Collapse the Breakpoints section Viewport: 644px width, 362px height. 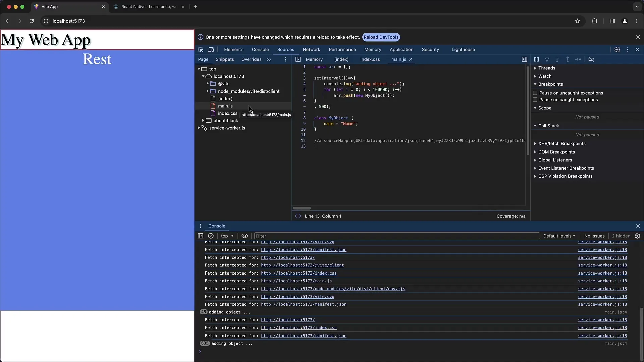click(550, 84)
